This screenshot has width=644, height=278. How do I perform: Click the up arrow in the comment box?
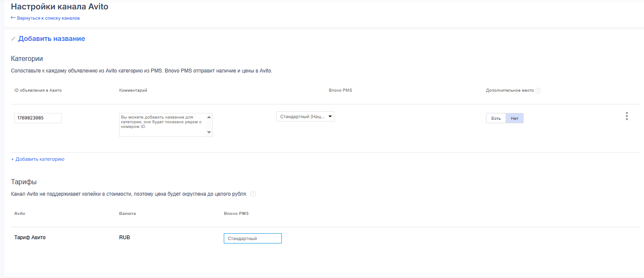tap(209, 117)
